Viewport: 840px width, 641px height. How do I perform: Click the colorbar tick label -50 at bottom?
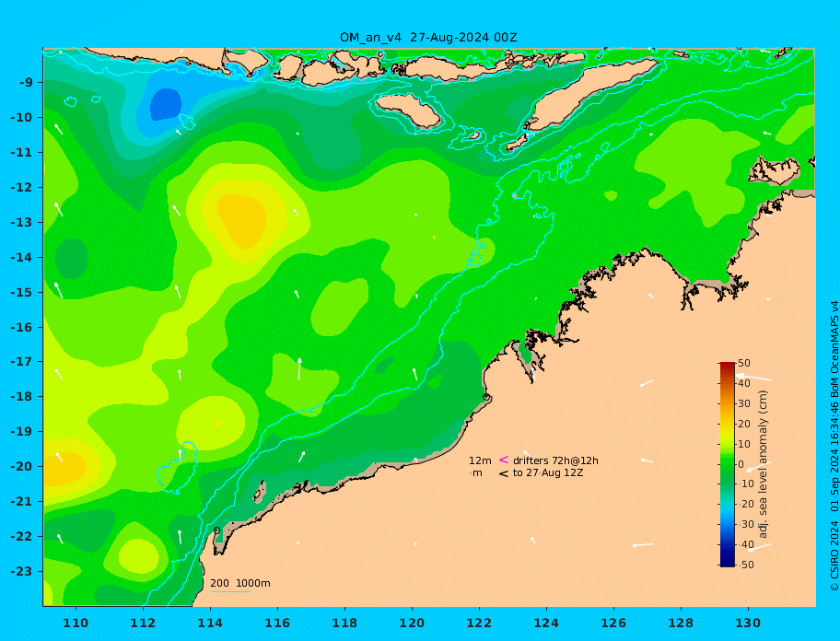(x=745, y=565)
